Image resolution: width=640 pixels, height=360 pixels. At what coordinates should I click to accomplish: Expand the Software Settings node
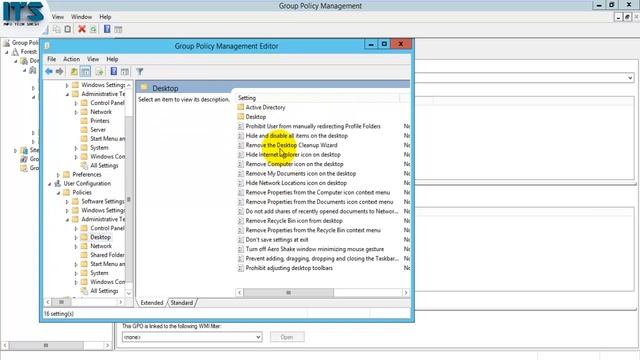tap(67, 201)
